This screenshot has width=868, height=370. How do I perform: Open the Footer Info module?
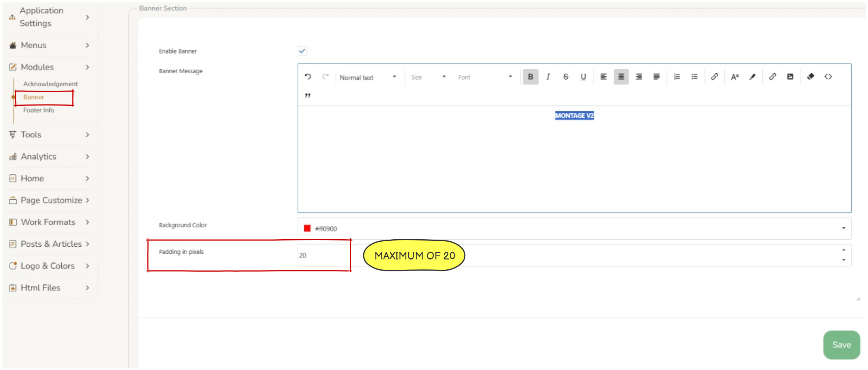tap(39, 110)
